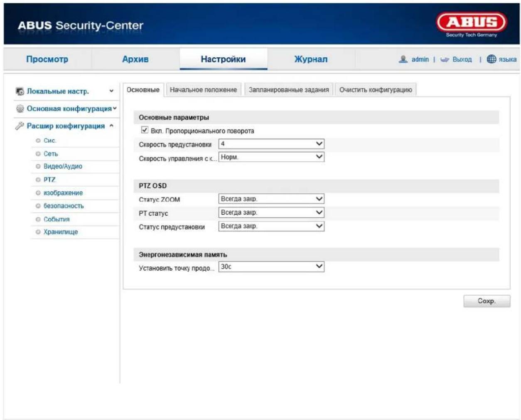Click the Локальные настр. menu label
This screenshot has width=521, height=420.
(x=58, y=91)
